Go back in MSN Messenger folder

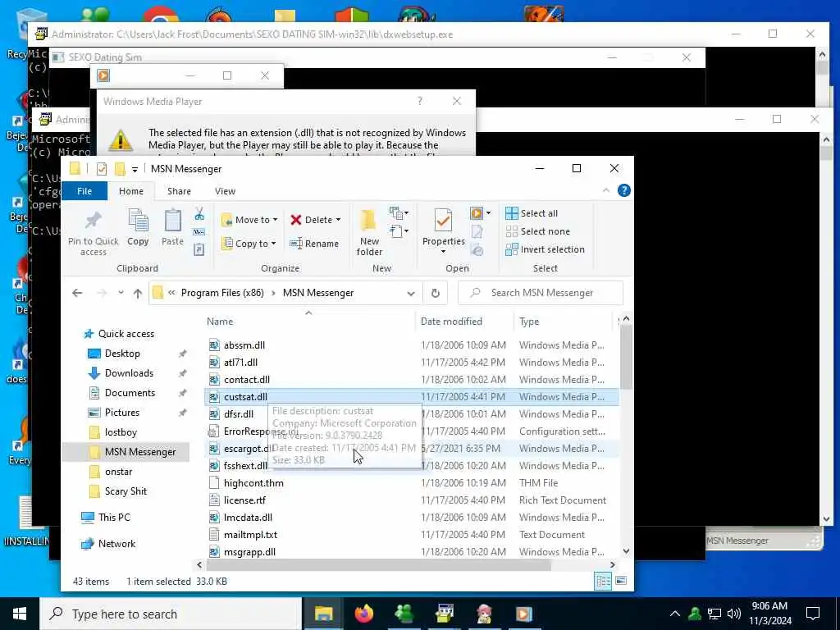[x=77, y=293]
